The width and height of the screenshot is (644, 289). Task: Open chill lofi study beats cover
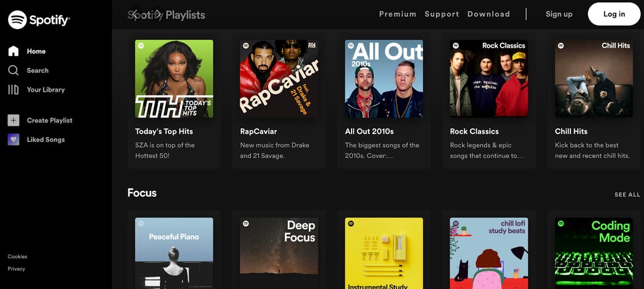(489, 253)
